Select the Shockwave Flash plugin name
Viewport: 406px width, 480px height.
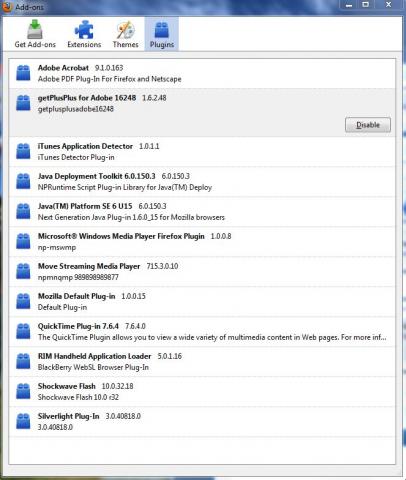[x=67, y=386]
